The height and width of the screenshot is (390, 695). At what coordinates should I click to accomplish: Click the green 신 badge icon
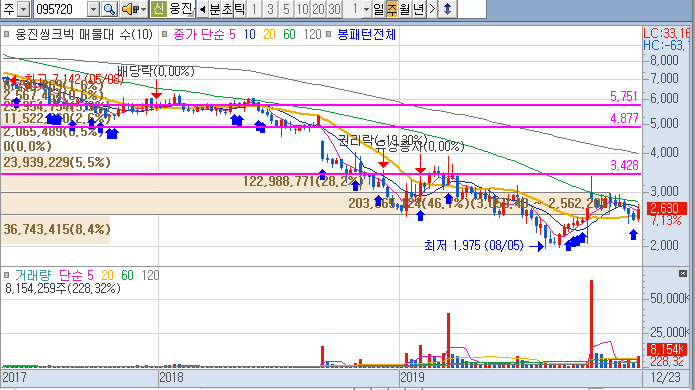(x=159, y=9)
